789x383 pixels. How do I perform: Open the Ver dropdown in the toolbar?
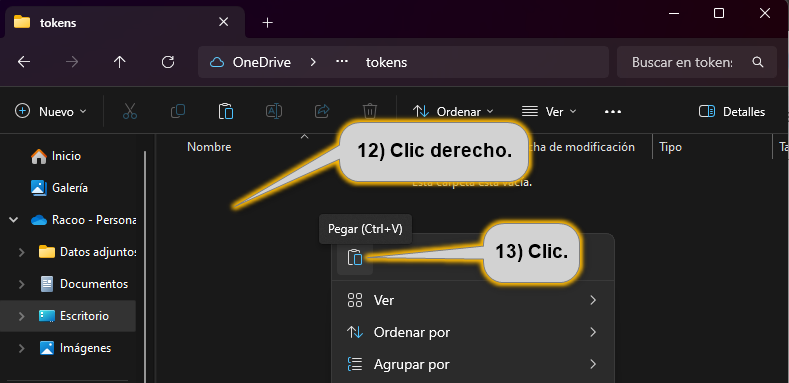pos(549,111)
